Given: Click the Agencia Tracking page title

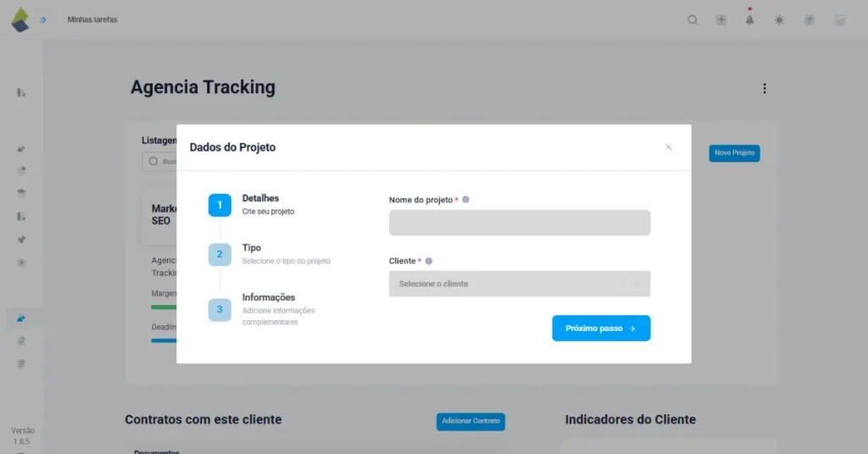Looking at the screenshot, I should 203,87.
